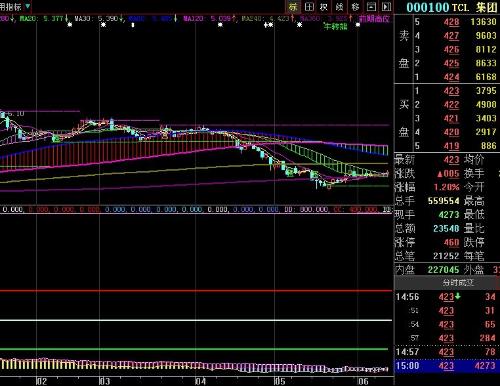Screen dimensions: 500x386
Task: Click the 牛转熊 signal label
Action: tap(335, 26)
